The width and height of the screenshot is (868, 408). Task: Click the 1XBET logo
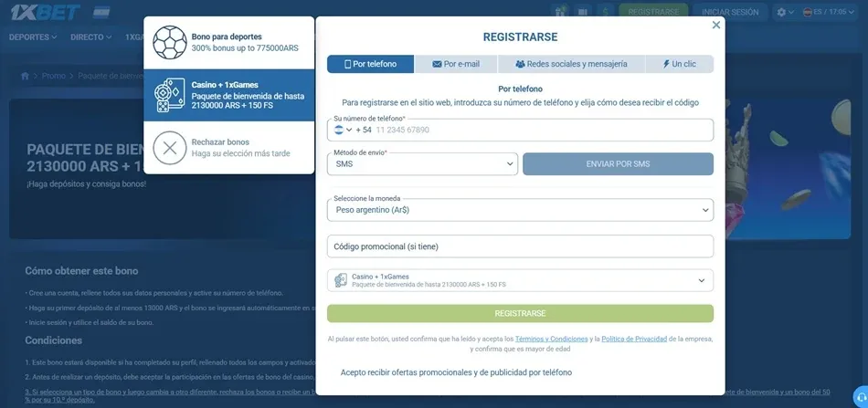(x=46, y=12)
